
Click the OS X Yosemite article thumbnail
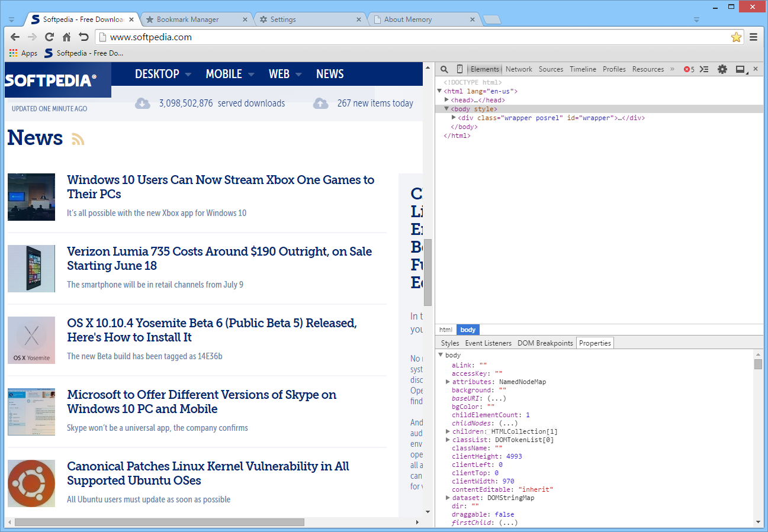point(31,340)
